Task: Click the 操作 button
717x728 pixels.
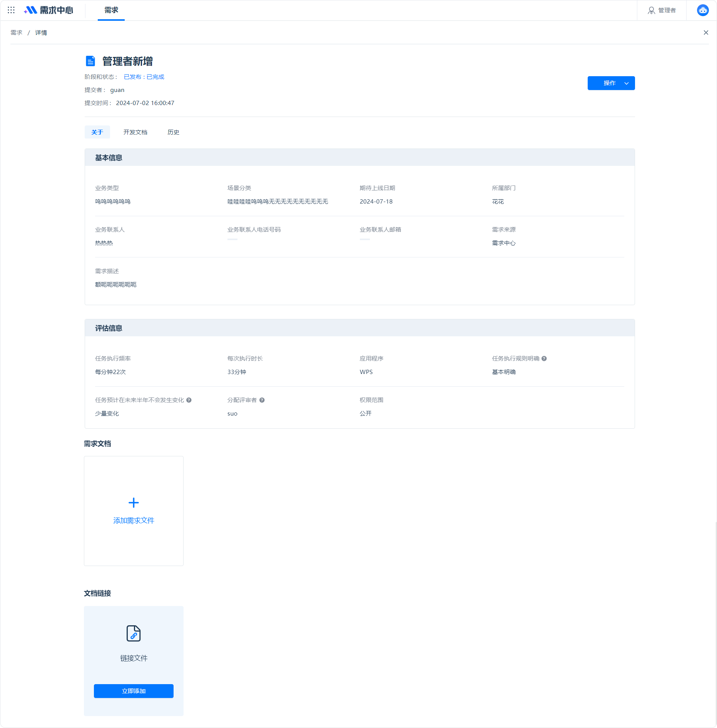Action: pos(609,83)
